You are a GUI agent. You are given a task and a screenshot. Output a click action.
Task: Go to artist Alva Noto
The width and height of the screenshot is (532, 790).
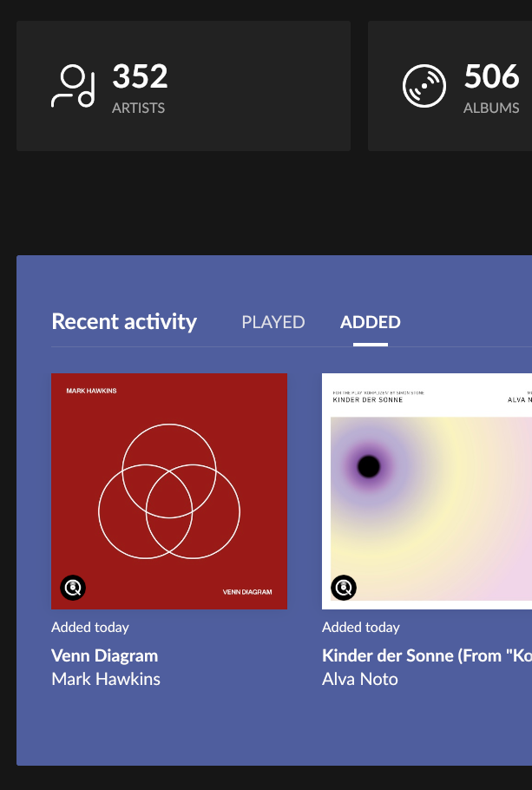click(x=359, y=679)
